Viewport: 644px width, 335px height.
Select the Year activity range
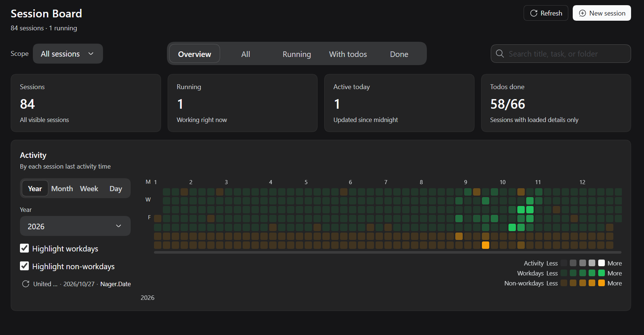click(x=35, y=189)
